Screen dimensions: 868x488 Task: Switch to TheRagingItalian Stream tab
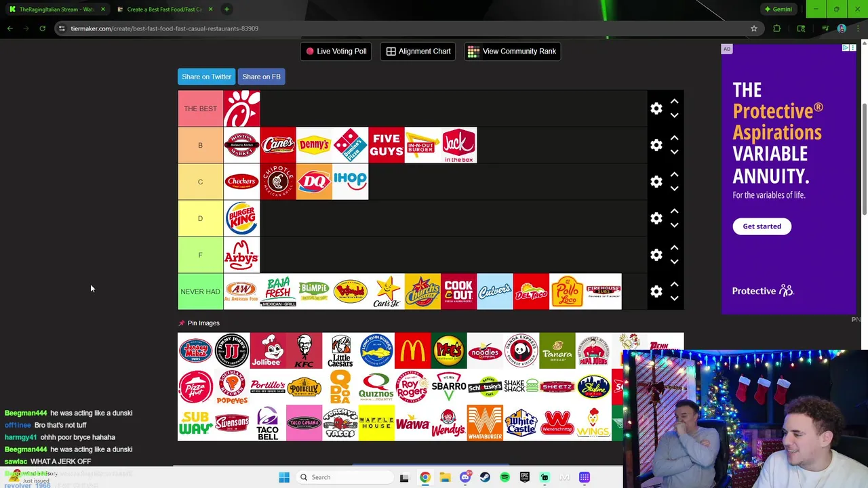[x=57, y=9]
